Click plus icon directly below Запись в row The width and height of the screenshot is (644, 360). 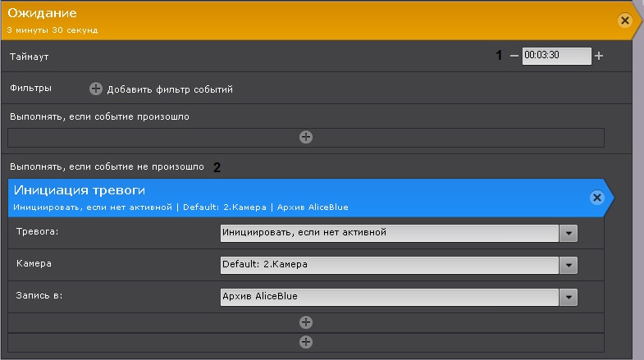(x=306, y=322)
